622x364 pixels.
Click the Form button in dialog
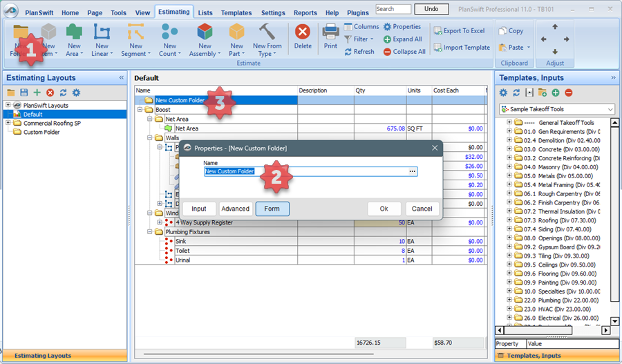[272, 209]
